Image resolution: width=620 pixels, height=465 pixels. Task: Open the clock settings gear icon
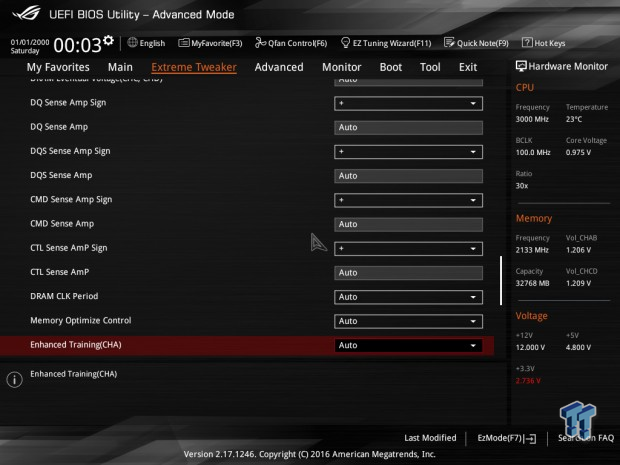[108, 40]
